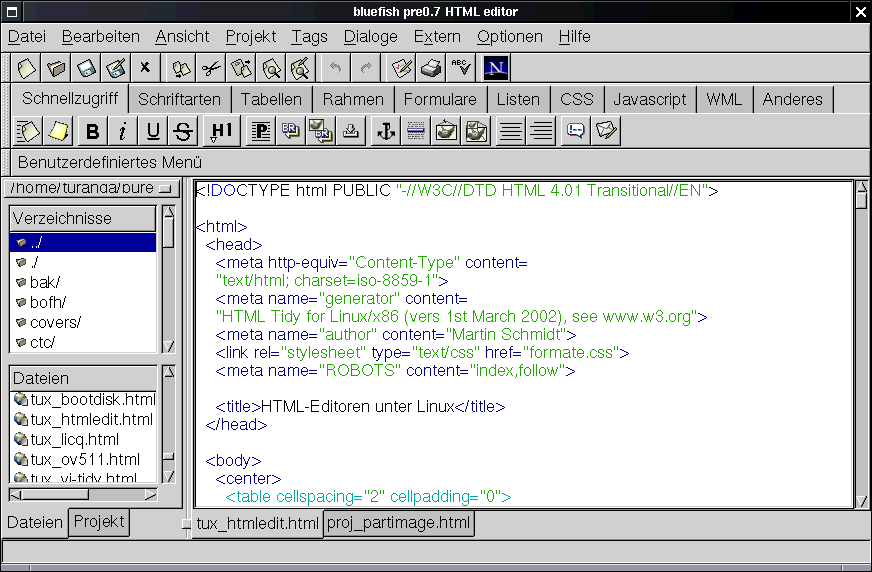Screen dimensions: 872x572
Task: Select the covers/ directory
Action: click(x=83, y=322)
